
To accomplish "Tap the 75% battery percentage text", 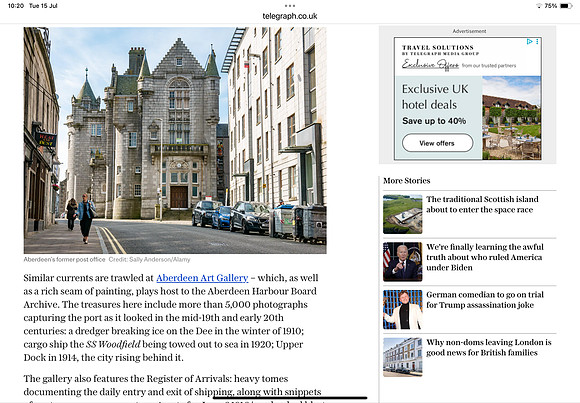I will pos(550,6).
